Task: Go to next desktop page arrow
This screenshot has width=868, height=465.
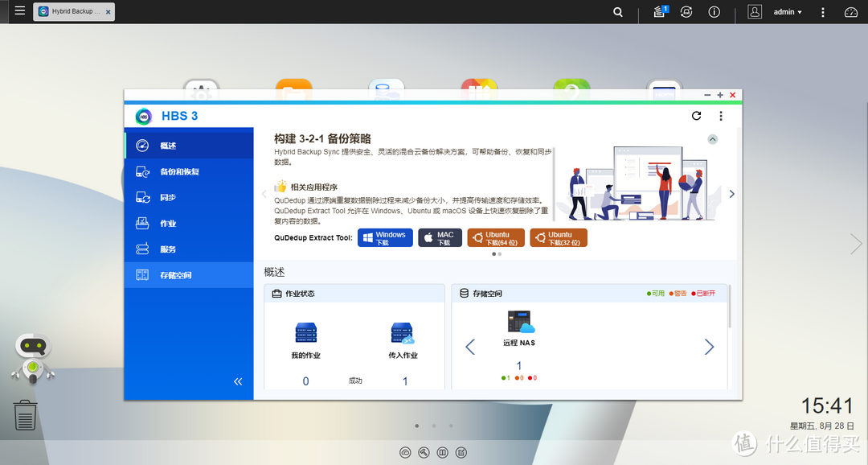Action: pyautogui.click(x=857, y=244)
